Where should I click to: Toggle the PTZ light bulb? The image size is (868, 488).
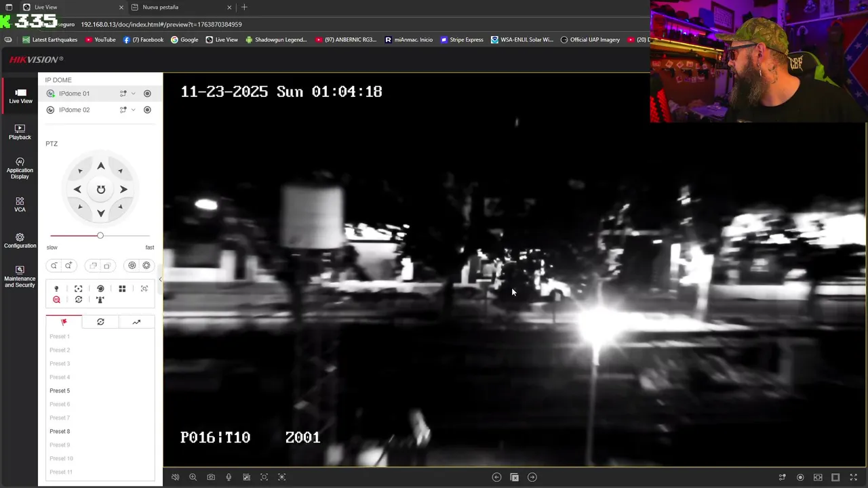56,289
